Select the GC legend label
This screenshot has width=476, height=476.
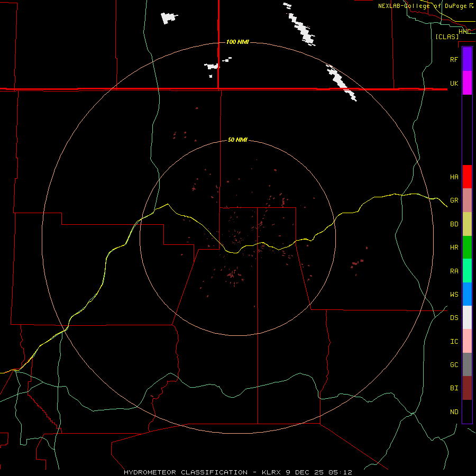[x=454, y=365]
